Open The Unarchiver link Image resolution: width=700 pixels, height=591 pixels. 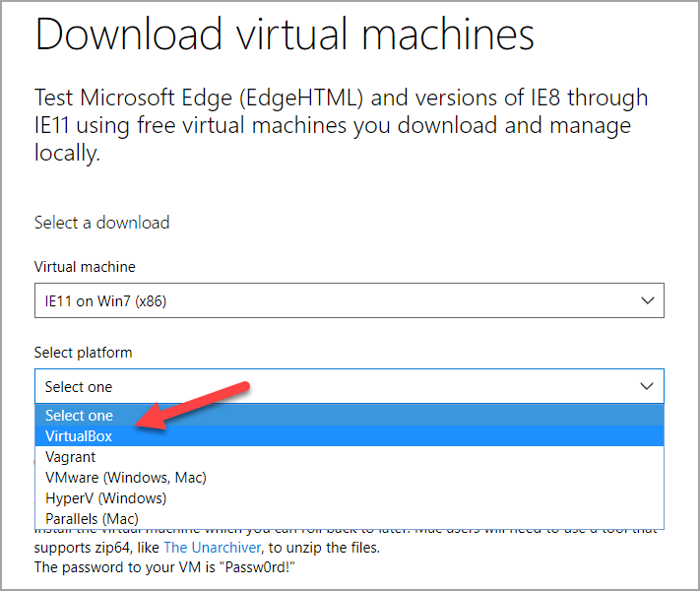coord(212,548)
